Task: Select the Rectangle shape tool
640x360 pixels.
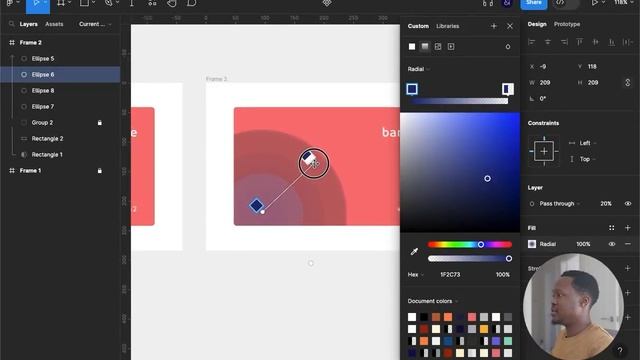Action: [84, 3]
